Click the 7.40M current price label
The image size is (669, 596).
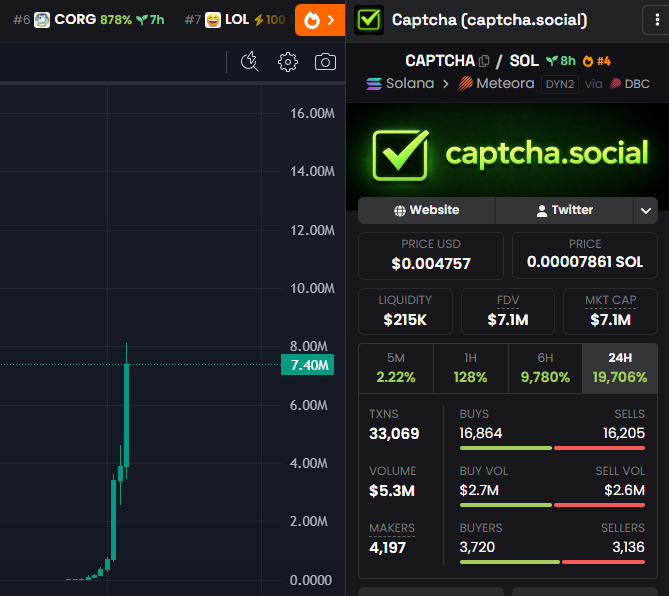point(308,365)
